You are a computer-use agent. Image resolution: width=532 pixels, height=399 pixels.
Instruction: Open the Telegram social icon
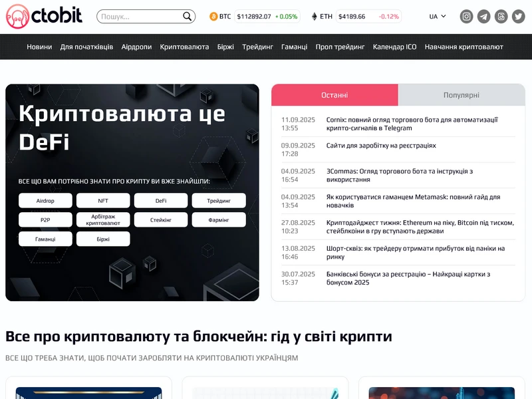[x=484, y=16]
